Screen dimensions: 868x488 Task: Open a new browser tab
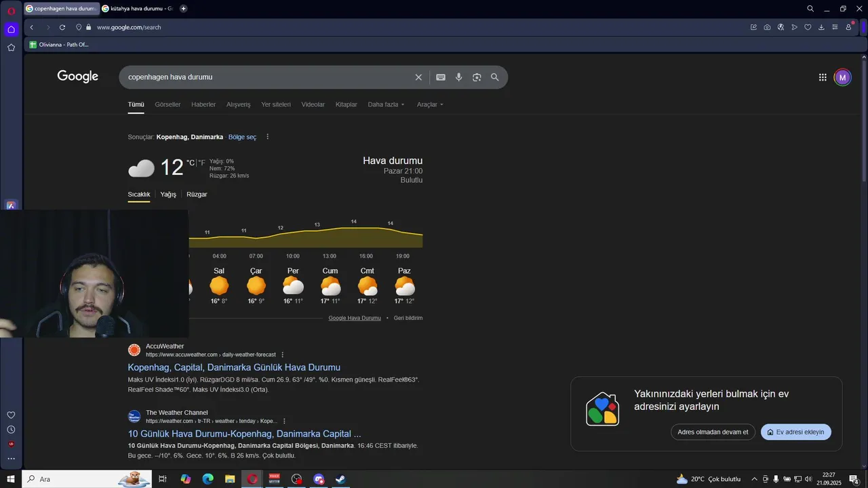(184, 9)
